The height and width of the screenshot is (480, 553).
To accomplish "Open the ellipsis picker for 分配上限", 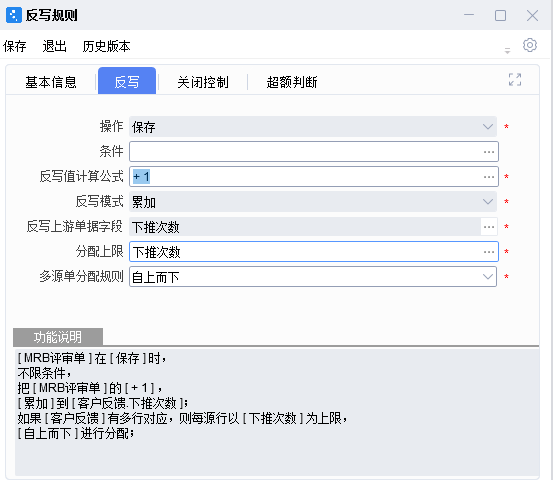I will tap(489, 252).
